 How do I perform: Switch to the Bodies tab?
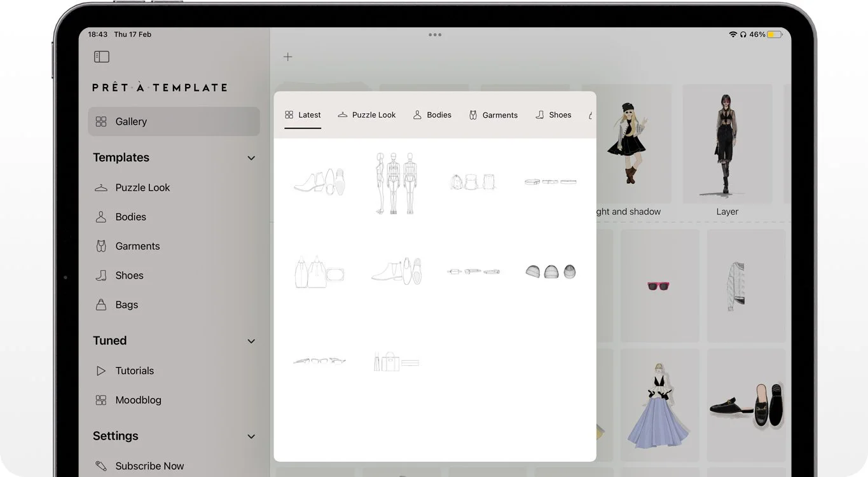point(432,115)
